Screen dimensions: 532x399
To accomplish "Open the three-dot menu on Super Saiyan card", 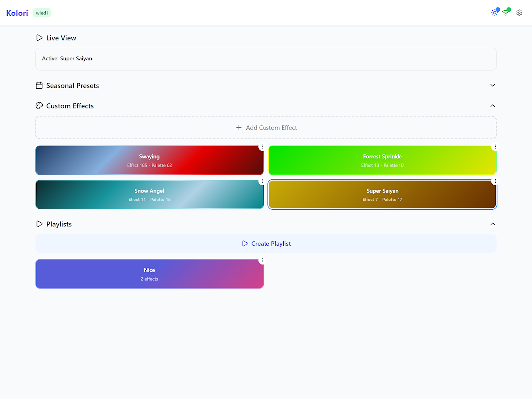I will (x=495, y=181).
